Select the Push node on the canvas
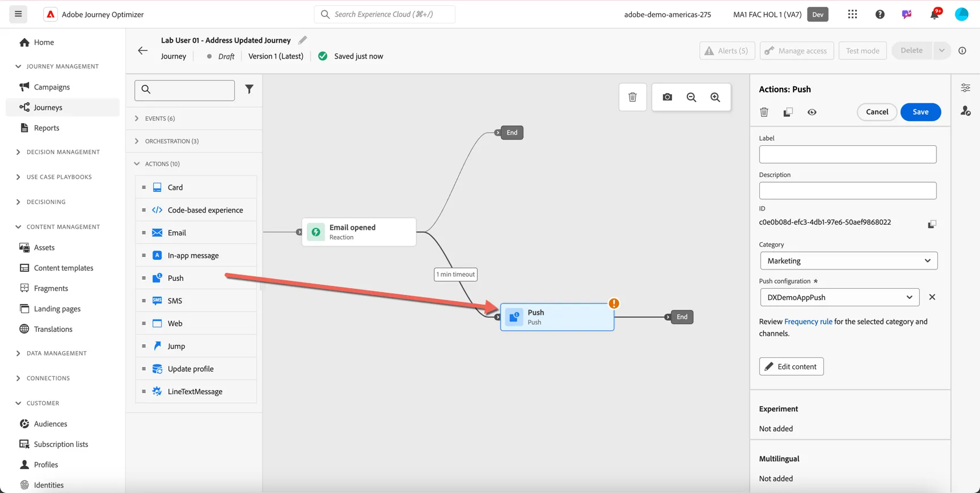Screen dimensions: 980x493 [557, 317]
